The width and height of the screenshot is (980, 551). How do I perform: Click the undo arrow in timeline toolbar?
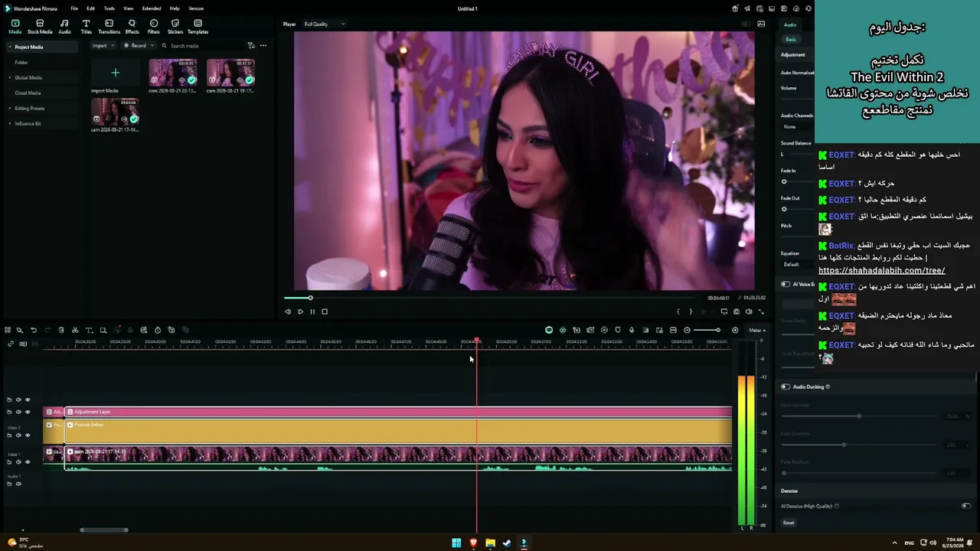(x=34, y=330)
